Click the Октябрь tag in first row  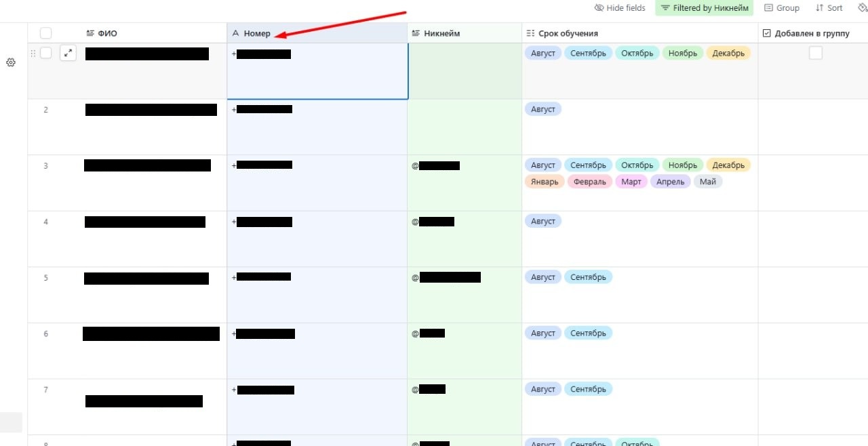point(637,53)
